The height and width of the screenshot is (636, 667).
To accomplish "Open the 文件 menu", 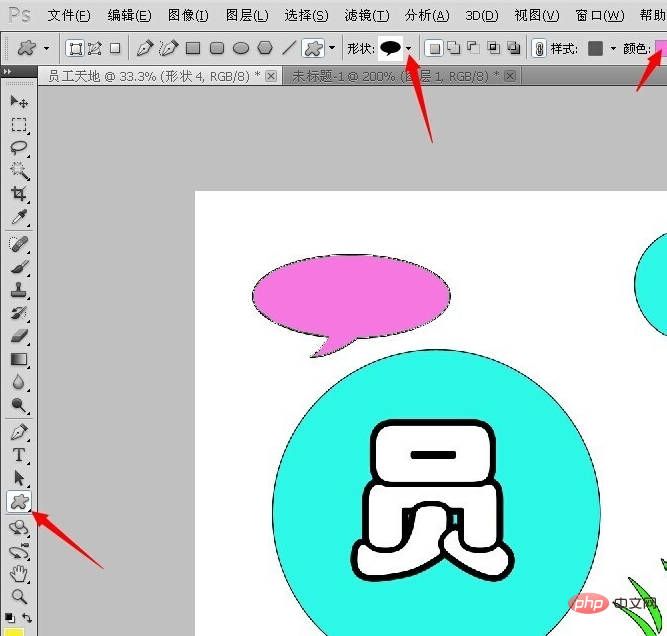I will point(68,16).
